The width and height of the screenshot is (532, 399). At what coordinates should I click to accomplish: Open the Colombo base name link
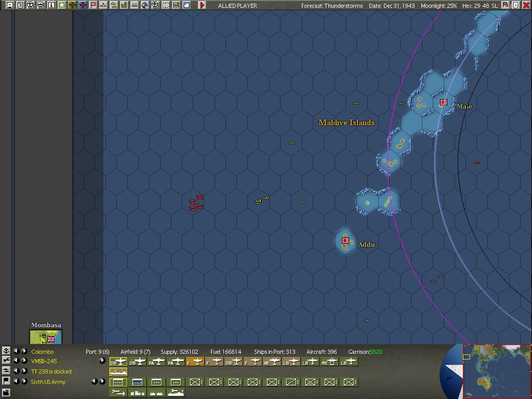click(x=43, y=352)
